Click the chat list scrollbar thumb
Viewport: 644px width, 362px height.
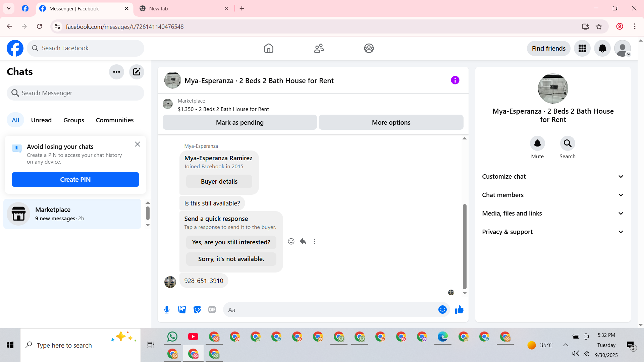click(x=148, y=213)
